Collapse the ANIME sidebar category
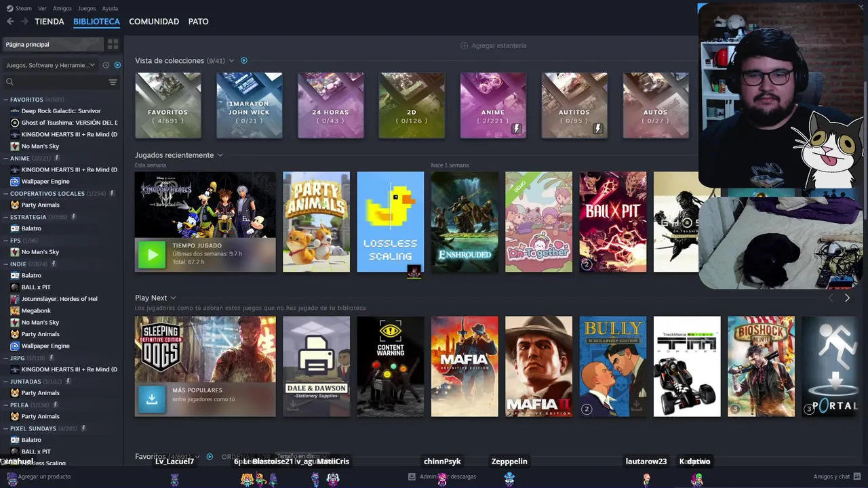This screenshot has height=488, width=868. [x=6, y=159]
